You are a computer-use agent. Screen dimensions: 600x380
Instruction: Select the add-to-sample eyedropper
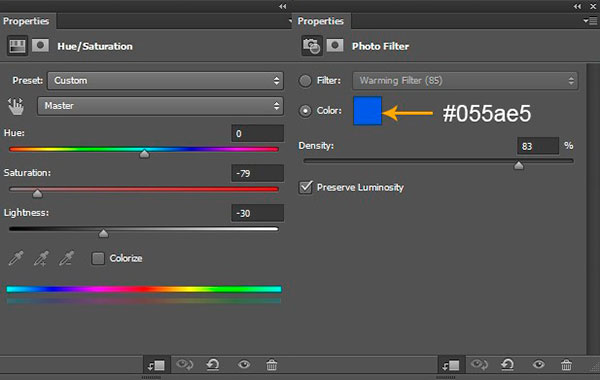(x=41, y=258)
